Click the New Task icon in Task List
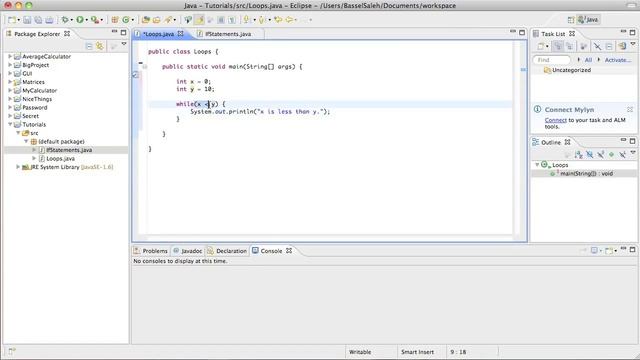The width and height of the screenshot is (640, 360). click(540, 46)
